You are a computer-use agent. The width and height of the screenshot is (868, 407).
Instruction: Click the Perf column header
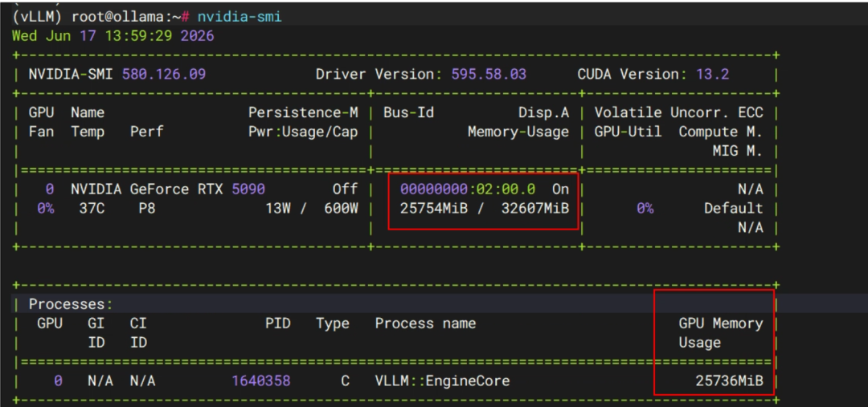(147, 132)
